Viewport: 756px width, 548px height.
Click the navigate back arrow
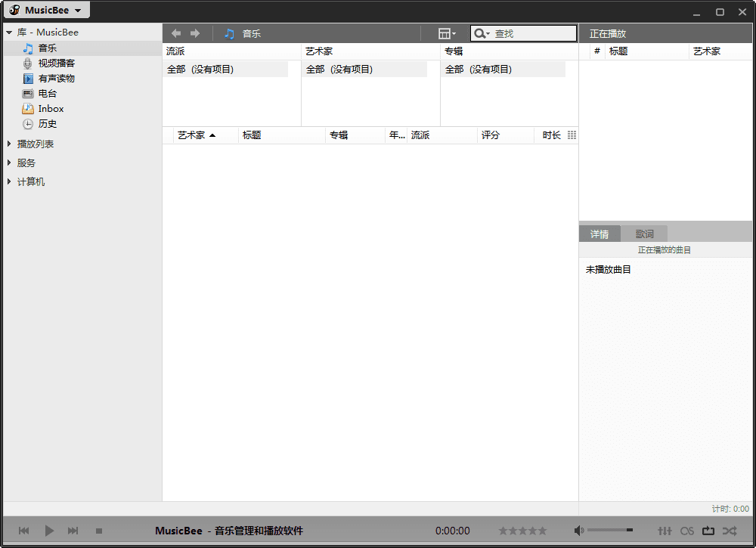[176, 33]
